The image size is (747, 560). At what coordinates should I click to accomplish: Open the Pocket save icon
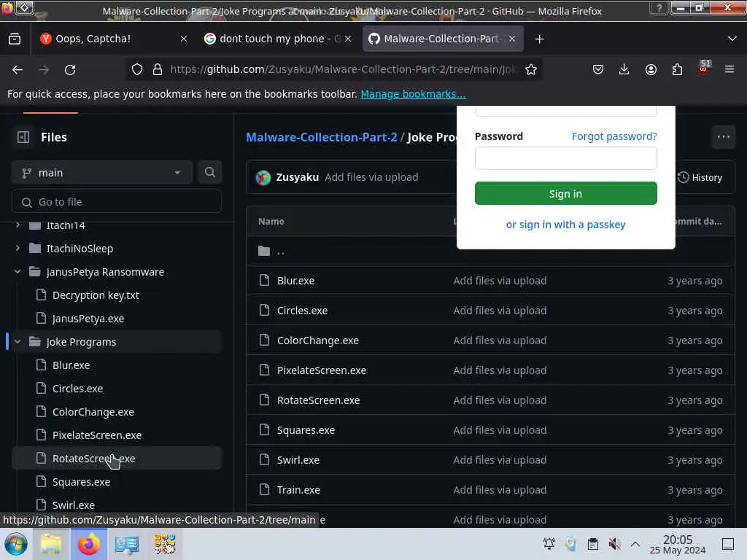pyautogui.click(x=598, y=69)
